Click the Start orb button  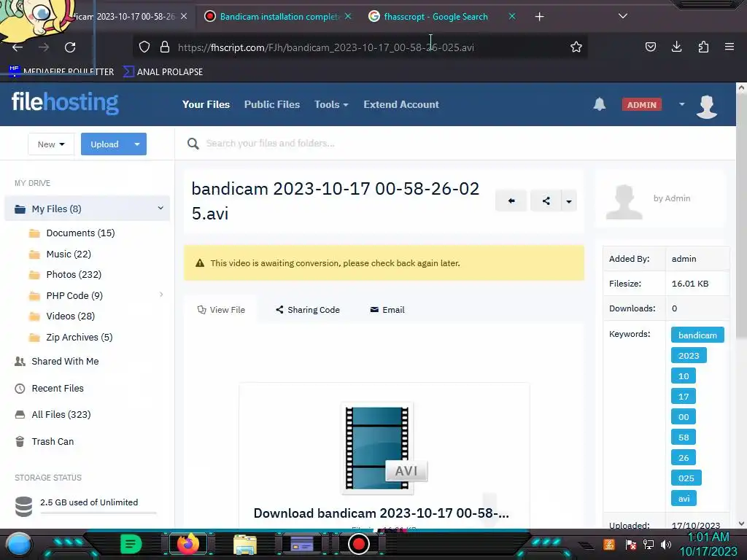[x=18, y=544]
